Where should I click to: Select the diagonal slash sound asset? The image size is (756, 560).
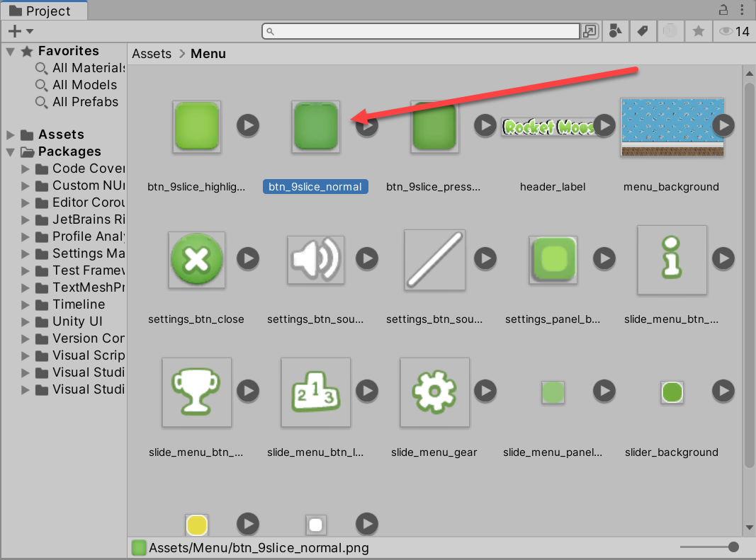[x=434, y=260]
